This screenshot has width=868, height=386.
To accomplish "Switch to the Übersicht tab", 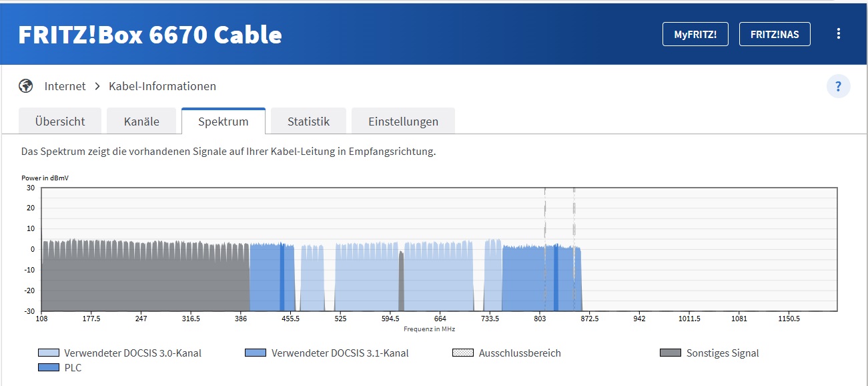I will click(60, 121).
